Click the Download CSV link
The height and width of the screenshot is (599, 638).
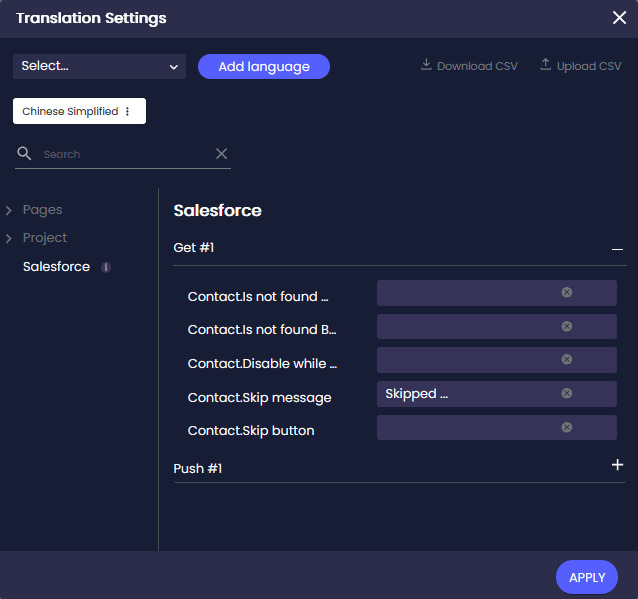[469, 66]
